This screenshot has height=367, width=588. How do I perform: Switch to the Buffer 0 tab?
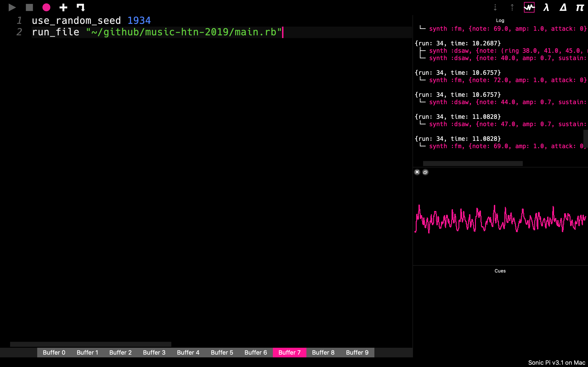point(54,353)
